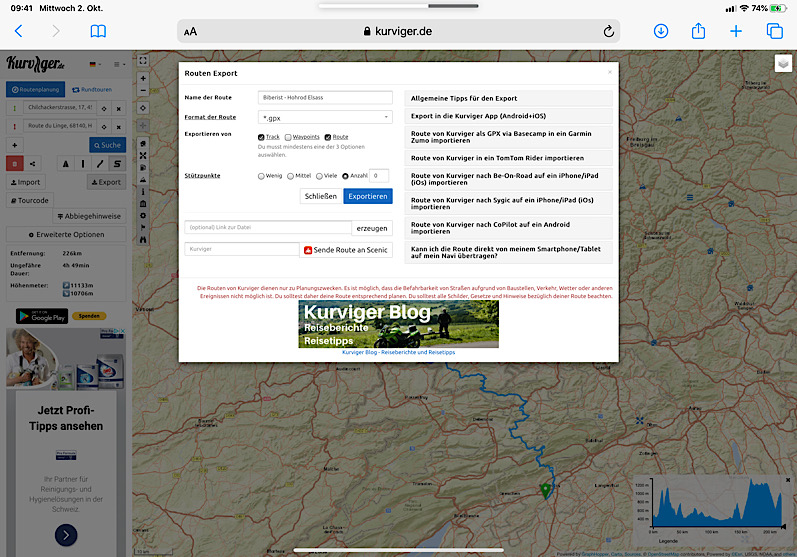Zoom in on the map
The width and height of the screenshot is (797, 557).
tap(143, 78)
